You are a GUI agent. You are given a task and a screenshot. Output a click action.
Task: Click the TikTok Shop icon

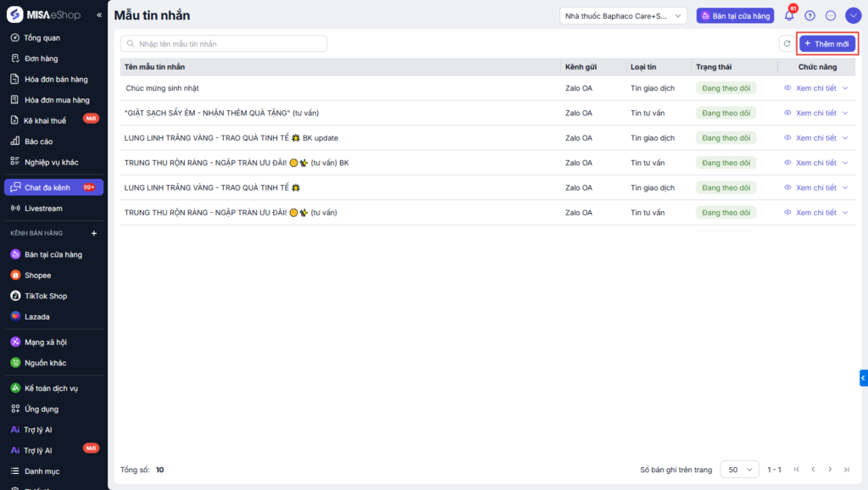(15, 296)
